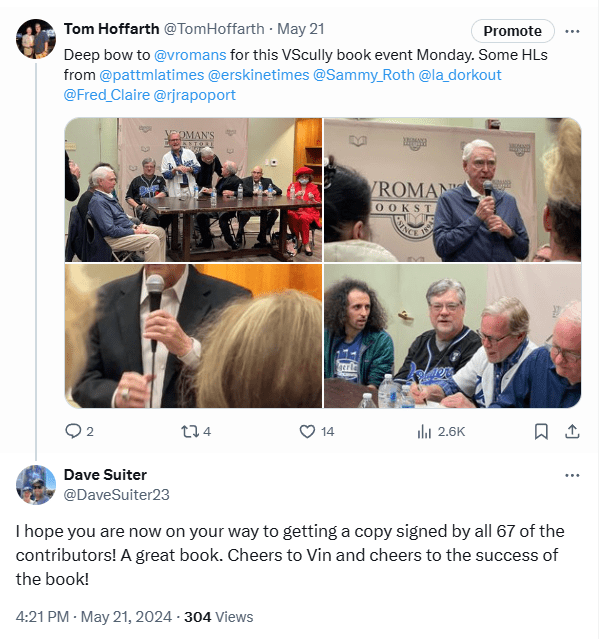This screenshot has height=639, width=602.
Task: Open the @pattmlatimes mention
Action: pyautogui.click(x=152, y=75)
